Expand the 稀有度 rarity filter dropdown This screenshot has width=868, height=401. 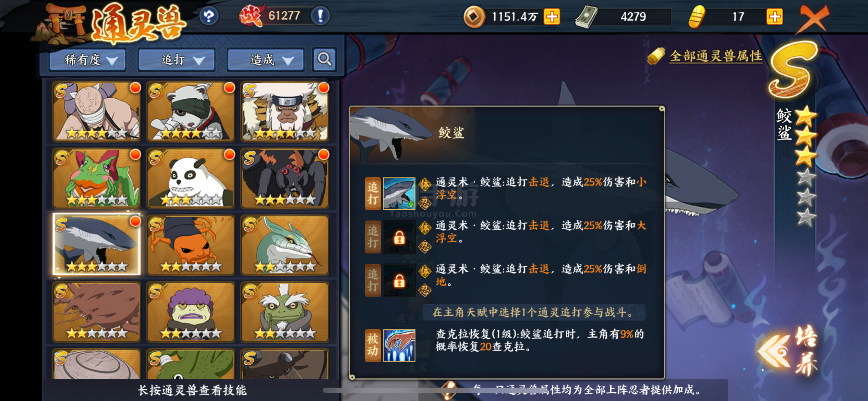click(88, 60)
